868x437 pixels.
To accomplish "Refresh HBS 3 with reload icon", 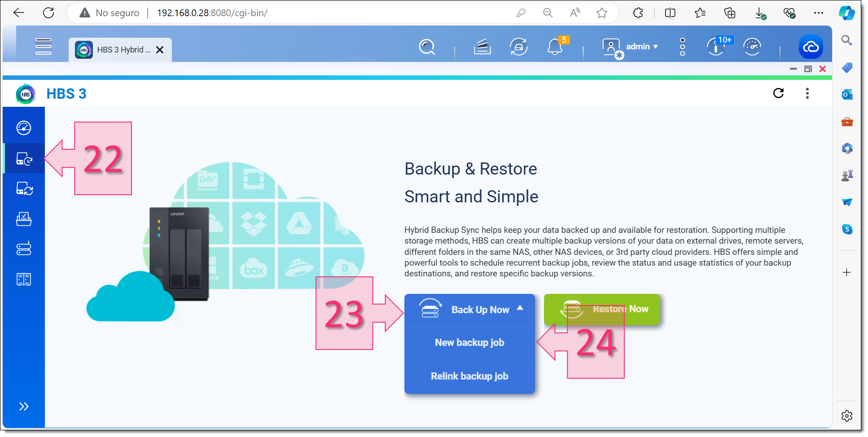I will coord(779,93).
